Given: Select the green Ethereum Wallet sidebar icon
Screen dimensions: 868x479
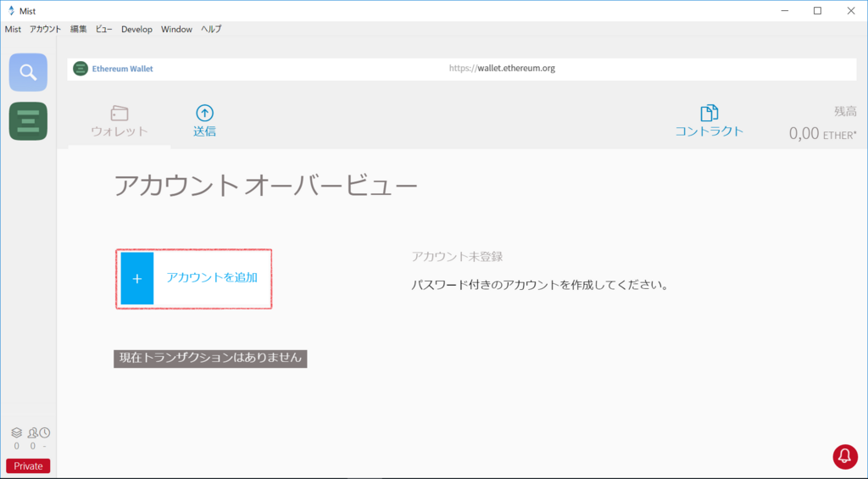Looking at the screenshot, I should (x=28, y=121).
